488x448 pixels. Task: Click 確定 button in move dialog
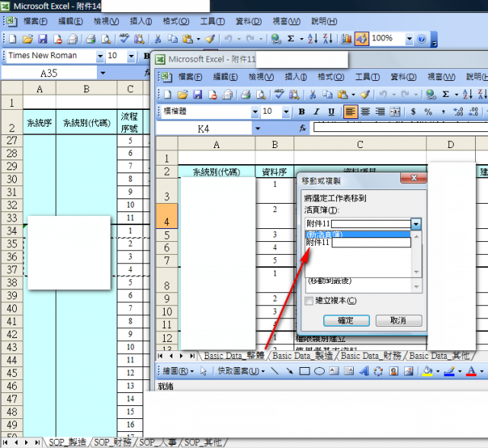pyautogui.click(x=346, y=321)
